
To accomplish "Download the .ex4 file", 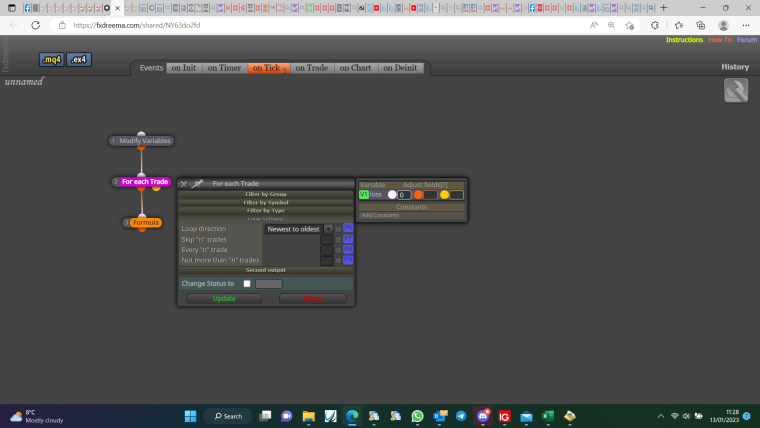I will [x=79, y=60].
